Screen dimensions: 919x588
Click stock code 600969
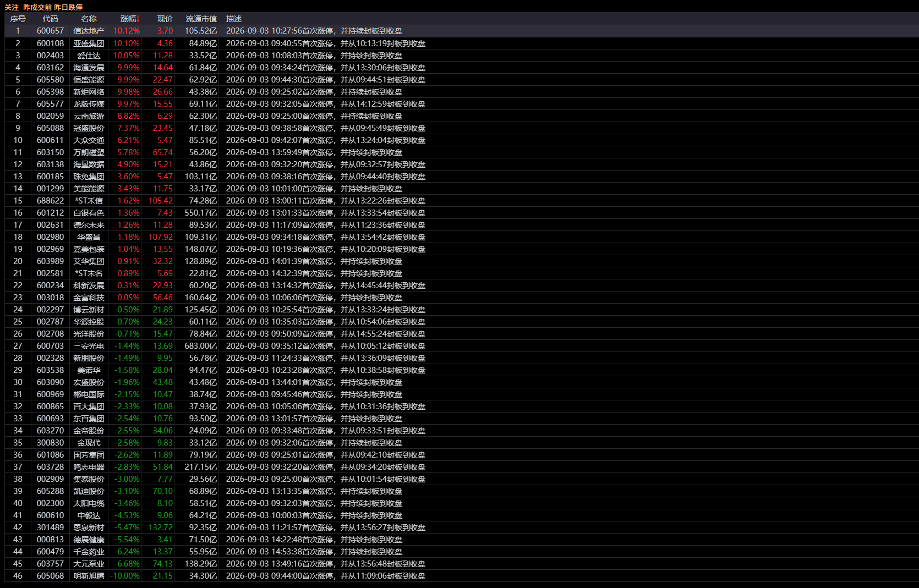pyautogui.click(x=50, y=394)
